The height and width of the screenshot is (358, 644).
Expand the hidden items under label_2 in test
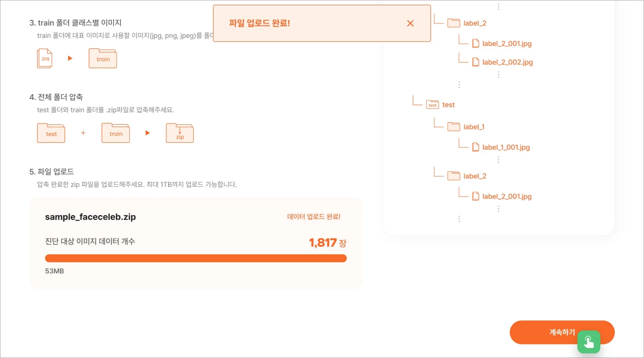[x=498, y=208]
